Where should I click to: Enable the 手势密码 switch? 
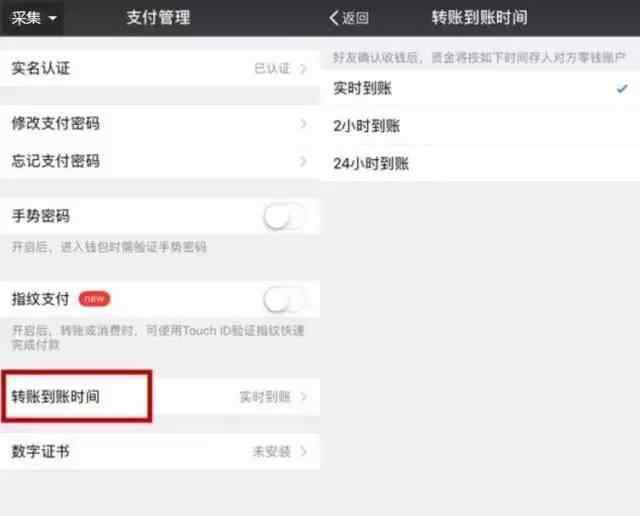[x=284, y=217]
